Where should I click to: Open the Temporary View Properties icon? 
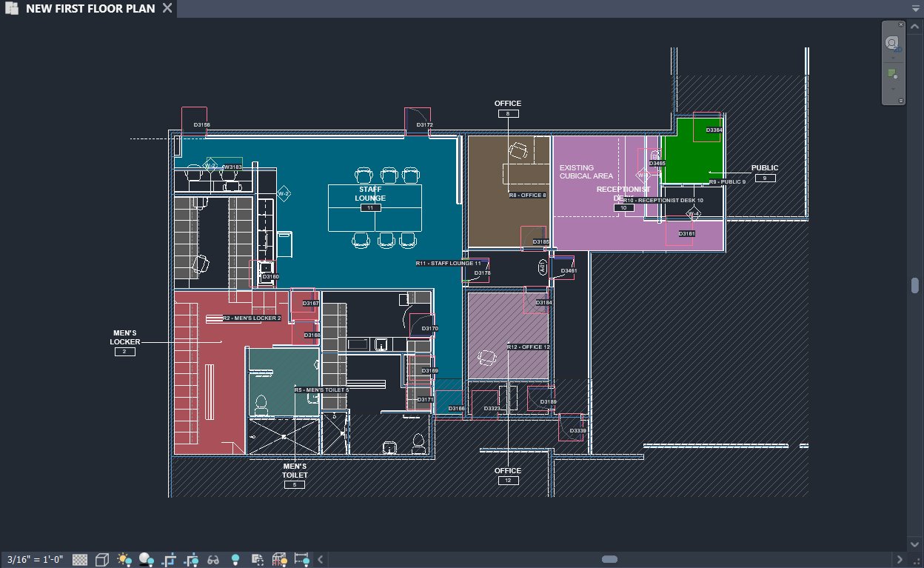258,559
